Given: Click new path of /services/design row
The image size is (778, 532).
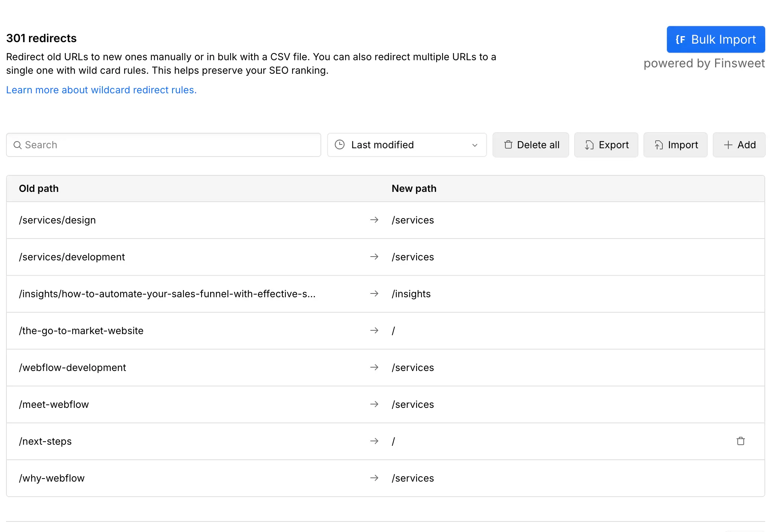Looking at the screenshot, I should 413,220.
